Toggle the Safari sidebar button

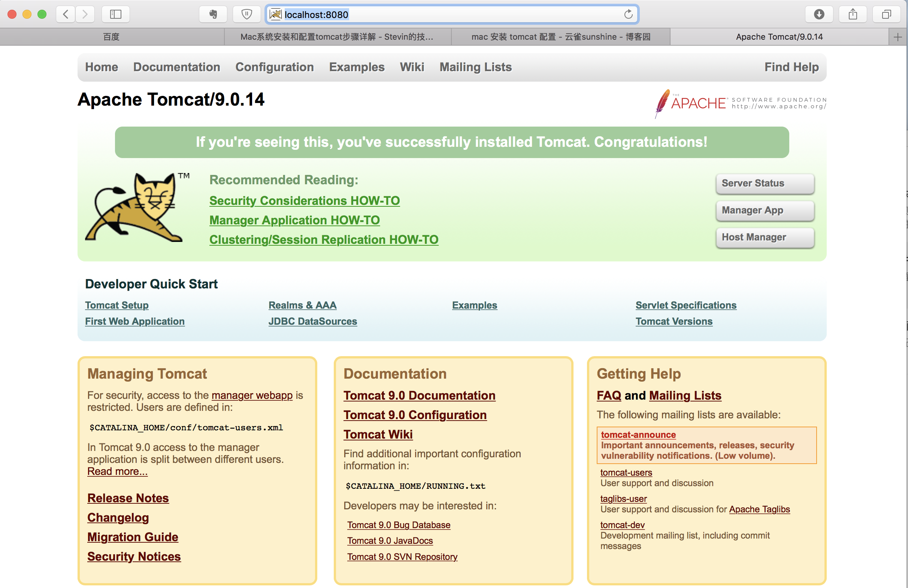[x=116, y=15]
